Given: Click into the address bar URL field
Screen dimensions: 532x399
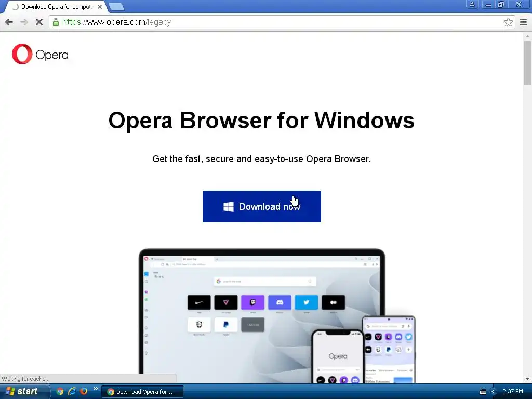Looking at the screenshot, I should click(282, 22).
